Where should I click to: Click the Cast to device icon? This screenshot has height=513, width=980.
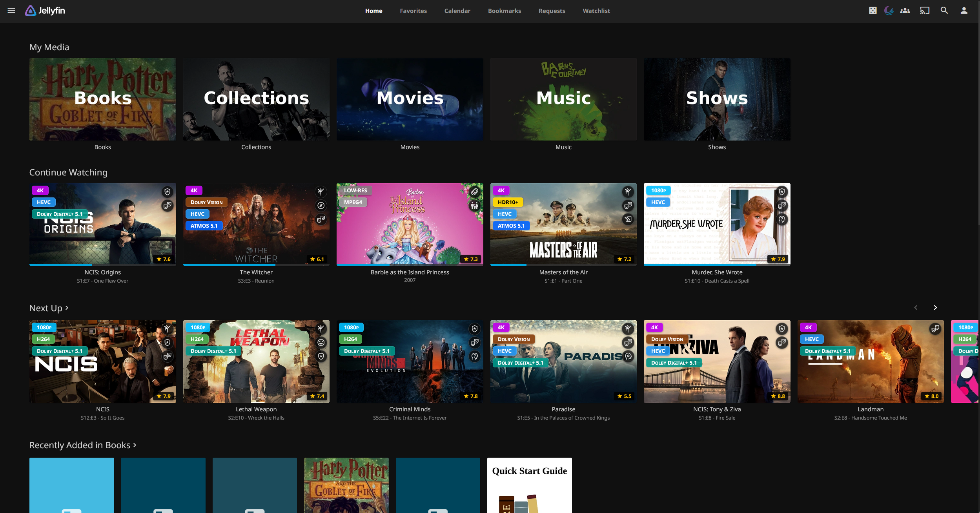[x=925, y=11]
